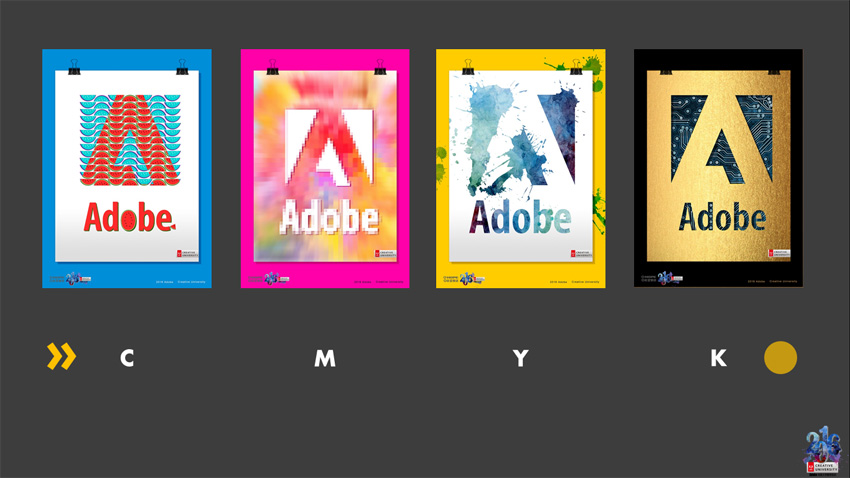The image size is (850, 478).
Task: Click the yellow double chevron arrow
Action: click(x=61, y=357)
